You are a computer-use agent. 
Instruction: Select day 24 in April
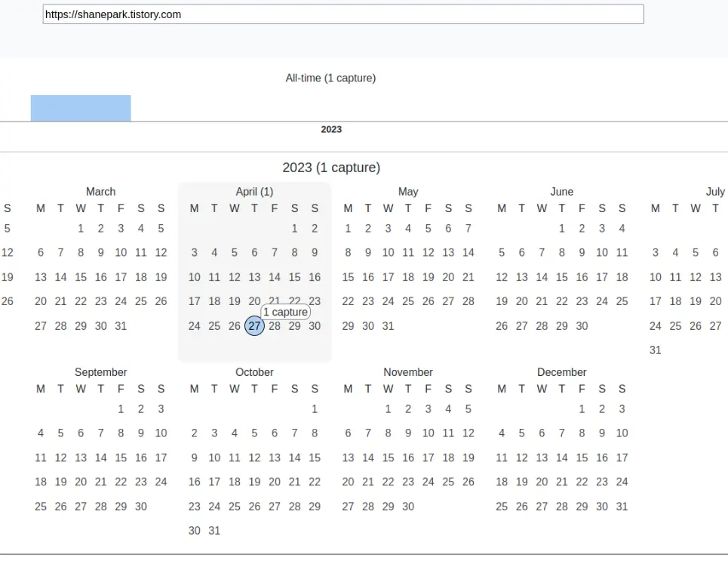tap(194, 326)
